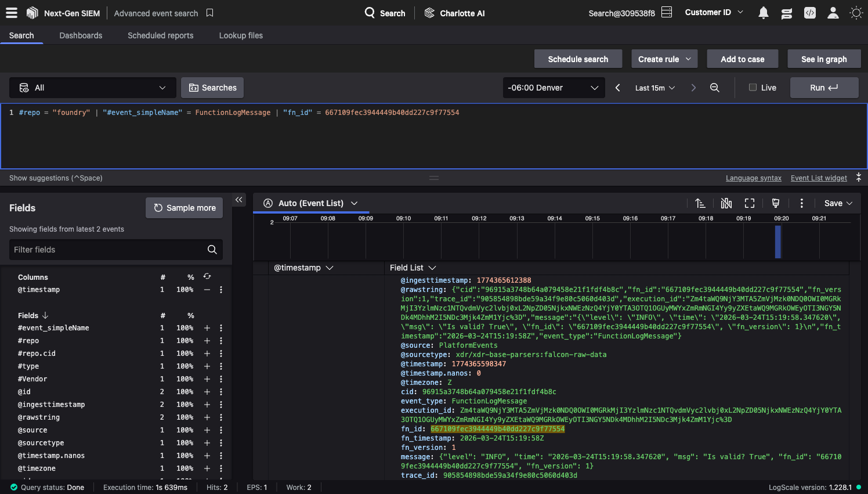This screenshot has width=868, height=494.
Task: Expand the -06:00 Denver timezone selector
Action: click(x=553, y=88)
